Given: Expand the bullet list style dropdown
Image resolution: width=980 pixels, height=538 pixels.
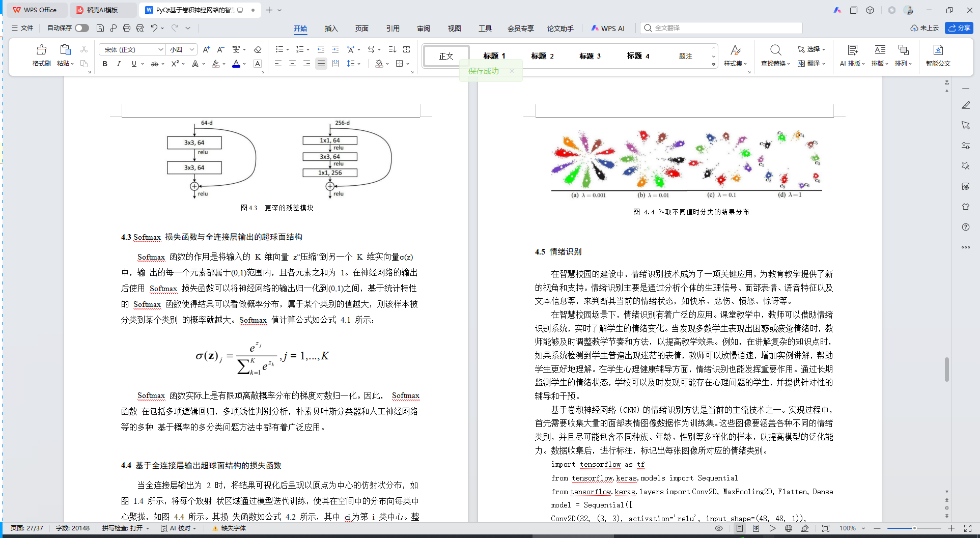Looking at the screenshot, I should (288, 50).
